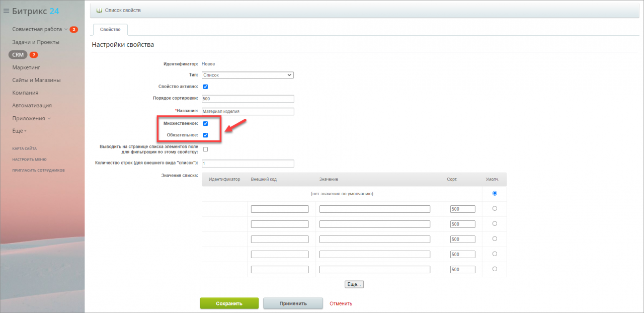Uncheck the Свойство активно checkbox

click(x=205, y=87)
